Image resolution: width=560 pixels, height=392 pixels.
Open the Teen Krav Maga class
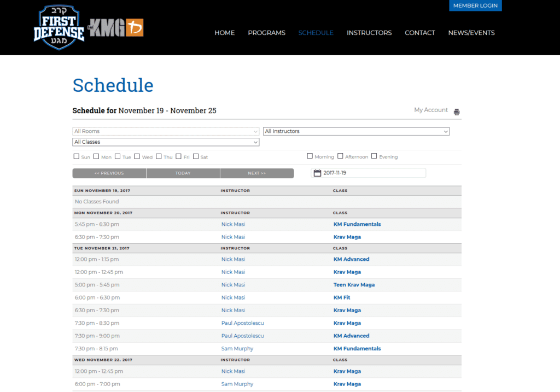coord(354,285)
